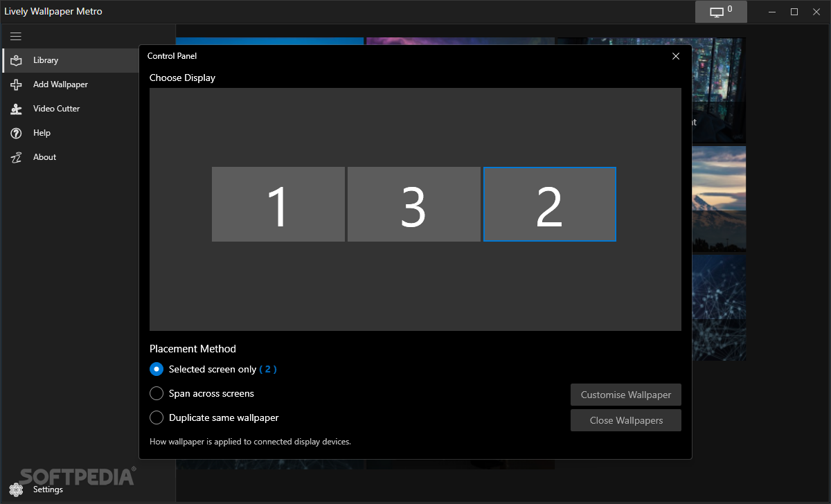The height and width of the screenshot is (504, 831).
Task: Click the mountain sunset wallpaper thumbnail
Action: tap(719, 198)
